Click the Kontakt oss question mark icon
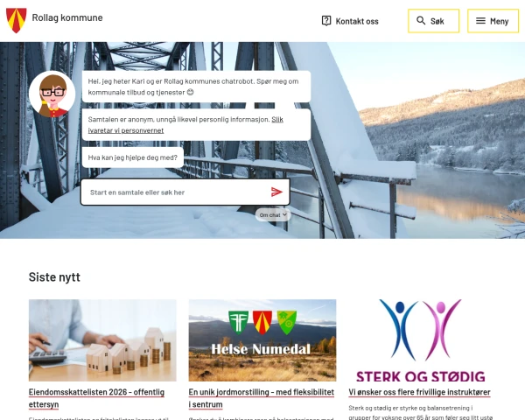This screenshot has height=420, width=525. 326,21
